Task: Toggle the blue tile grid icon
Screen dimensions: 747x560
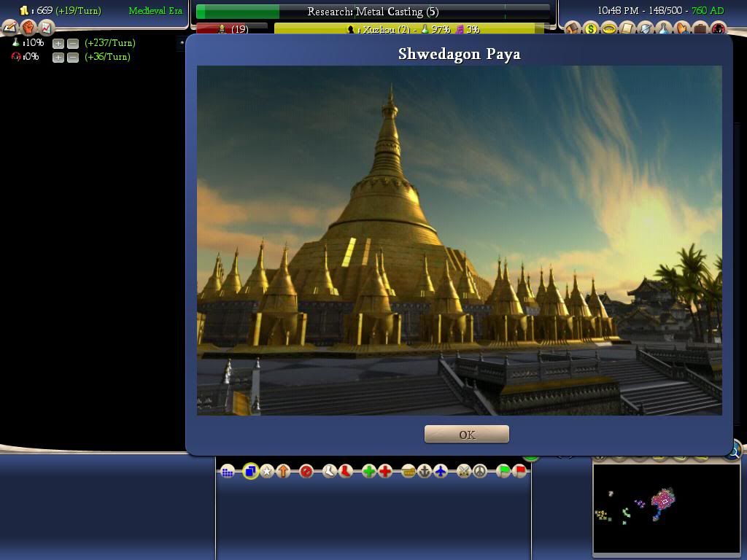Action: (x=228, y=472)
